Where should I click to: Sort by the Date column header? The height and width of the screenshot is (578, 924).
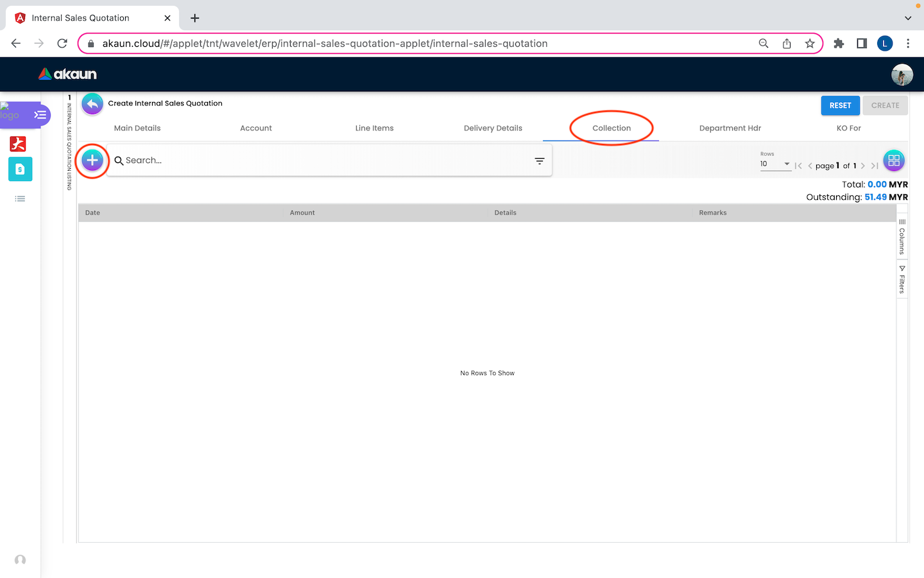92,213
